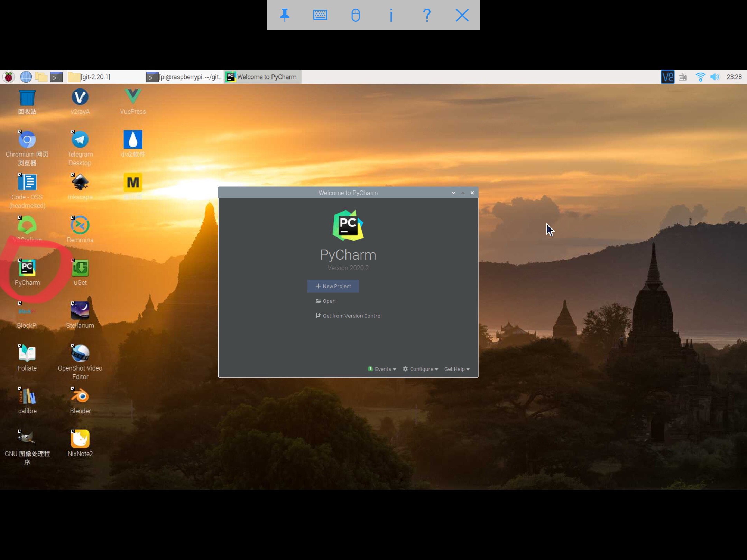Select the Blender desktop icon
The width and height of the screenshot is (747, 560).
pos(80,401)
